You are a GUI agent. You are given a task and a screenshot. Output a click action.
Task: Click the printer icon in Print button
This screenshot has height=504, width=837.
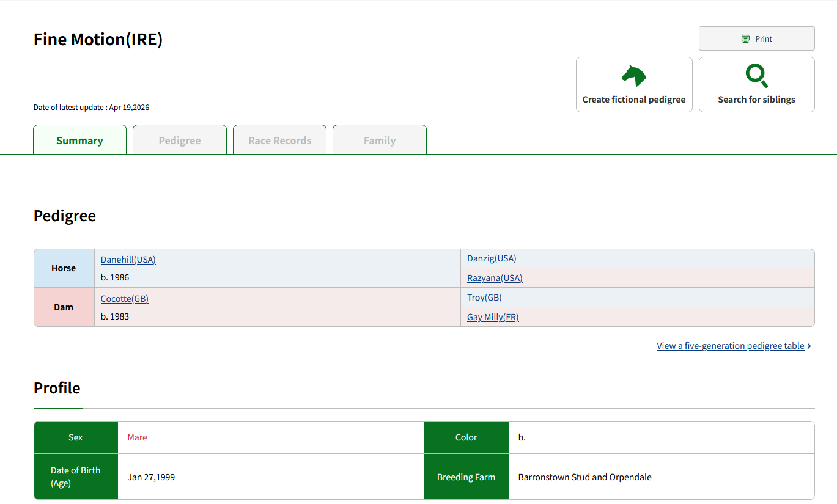745,38
